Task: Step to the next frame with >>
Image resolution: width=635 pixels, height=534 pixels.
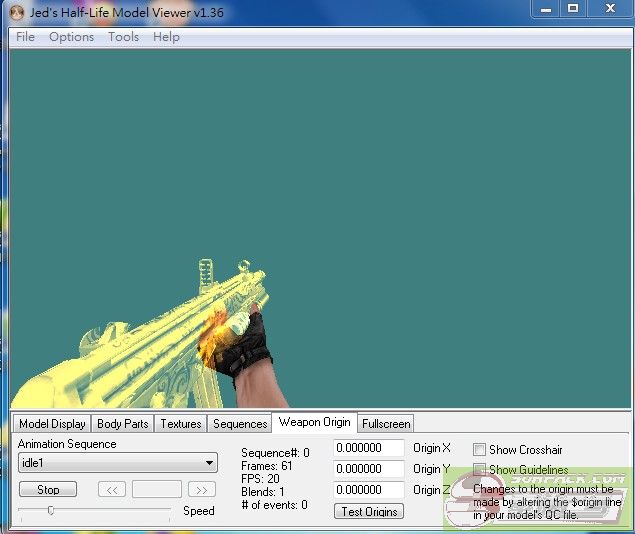Action: click(x=201, y=490)
